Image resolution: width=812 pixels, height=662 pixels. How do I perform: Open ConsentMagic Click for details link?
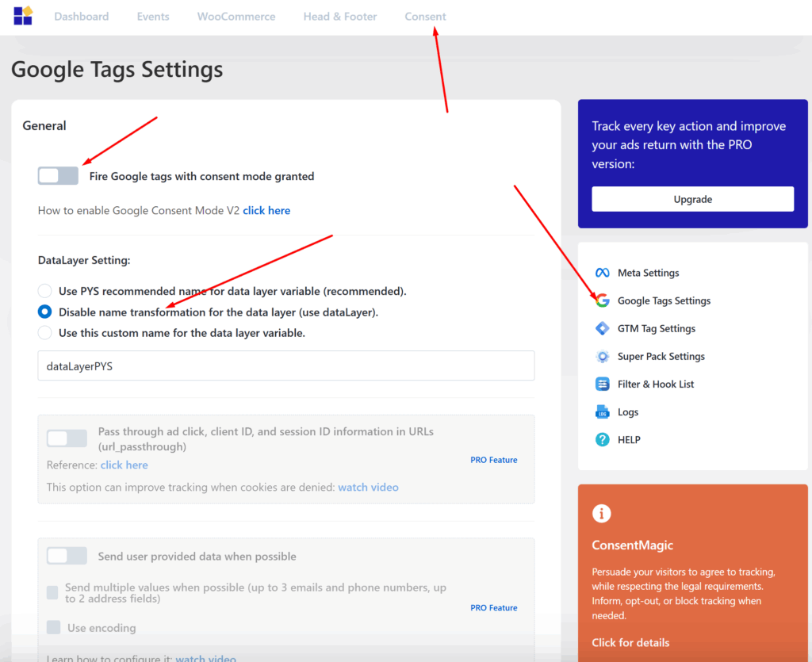pos(630,642)
